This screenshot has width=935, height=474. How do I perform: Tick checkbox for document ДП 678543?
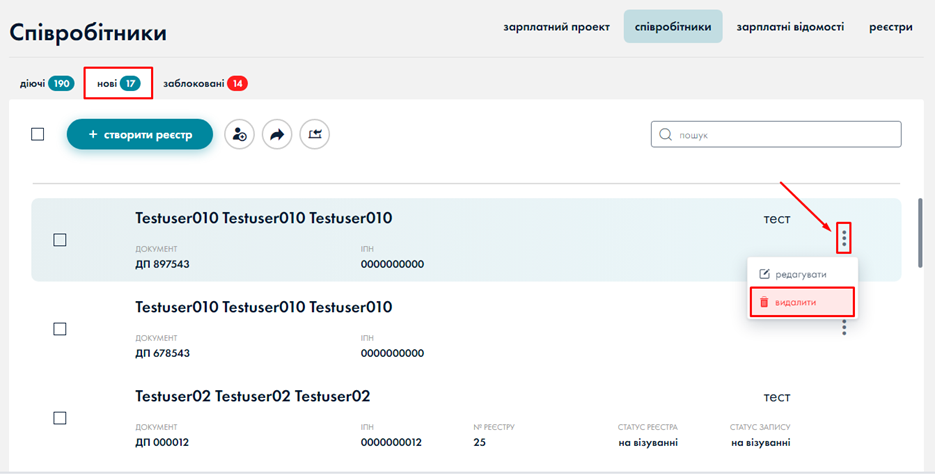[60, 329]
